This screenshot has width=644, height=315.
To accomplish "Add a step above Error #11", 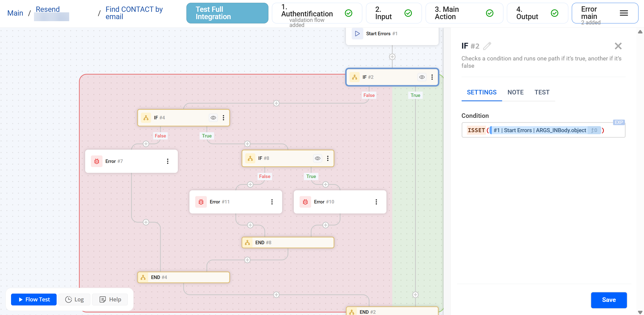I will tap(250, 185).
